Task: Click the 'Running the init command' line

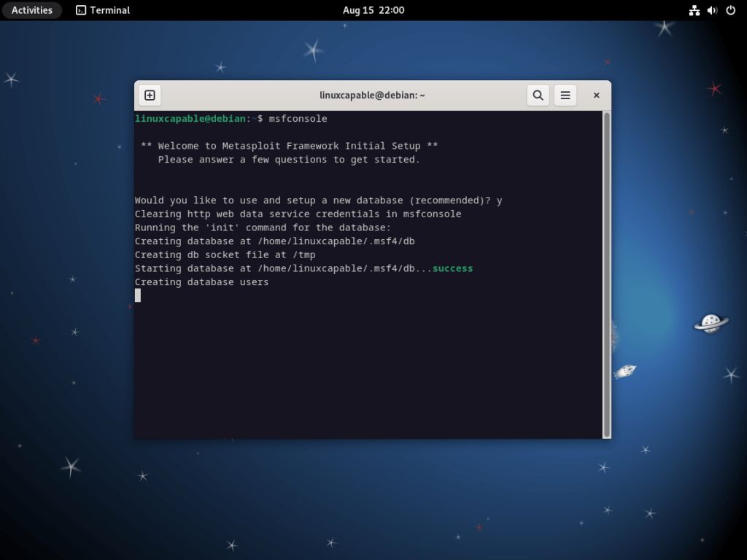Action: click(263, 227)
